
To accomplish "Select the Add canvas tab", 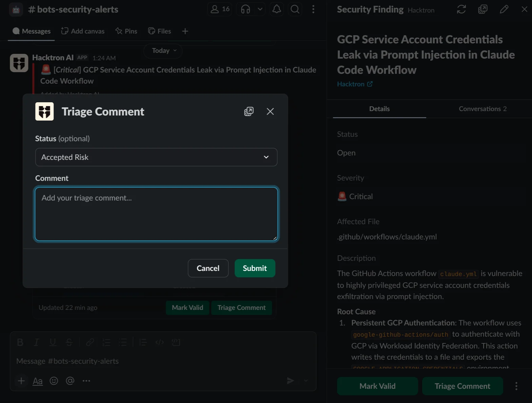I will point(83,31).
